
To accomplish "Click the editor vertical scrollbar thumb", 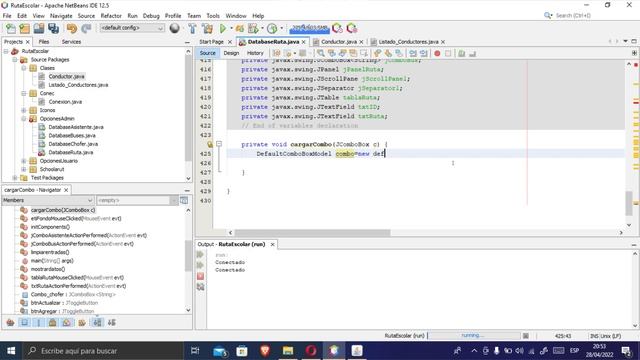I will click(629, 203).
